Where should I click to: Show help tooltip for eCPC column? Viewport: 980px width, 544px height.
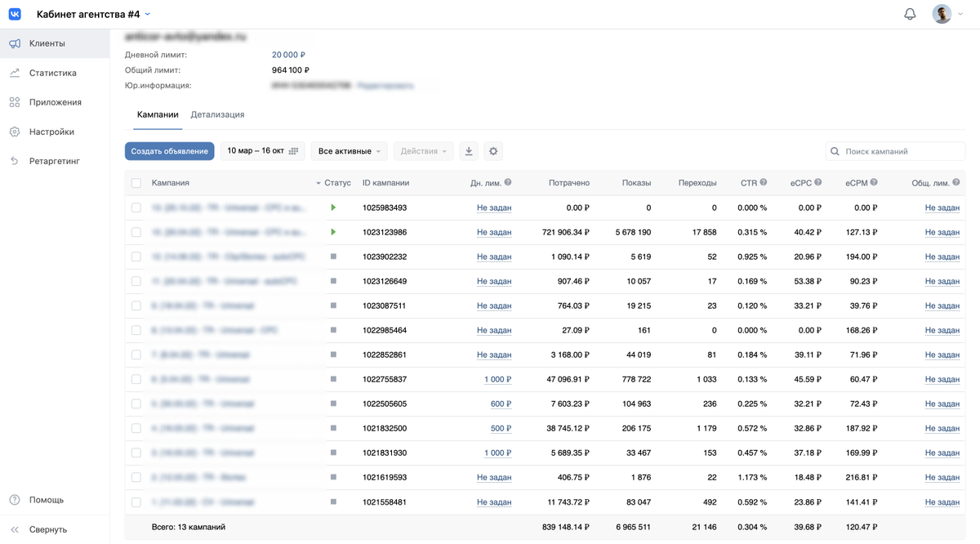click(x=818, y=183)
